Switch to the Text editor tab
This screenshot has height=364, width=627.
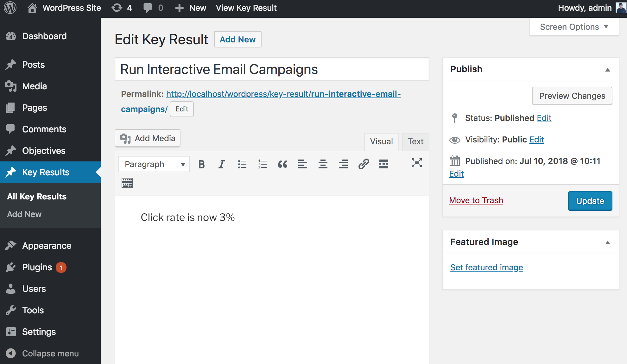coord(415,141)
